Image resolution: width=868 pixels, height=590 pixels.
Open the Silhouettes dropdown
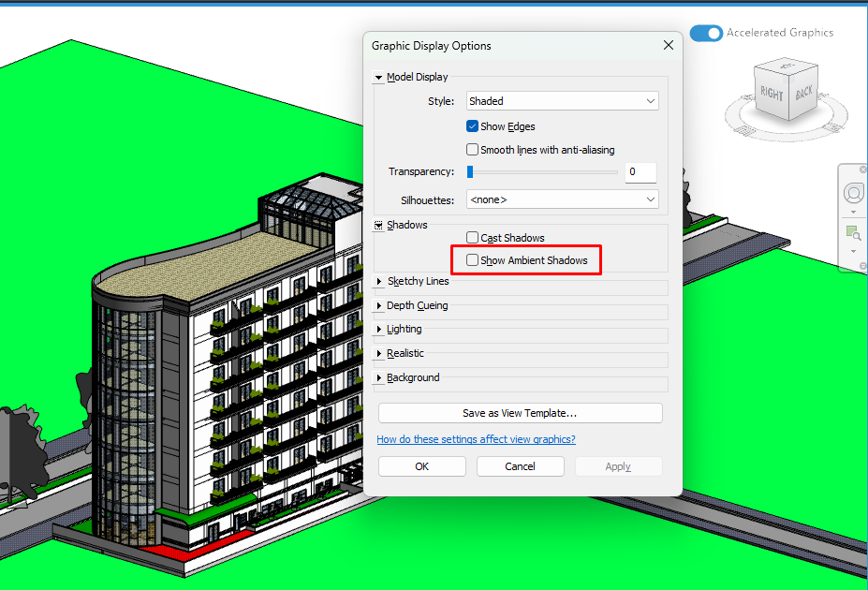tap(563, 199)
